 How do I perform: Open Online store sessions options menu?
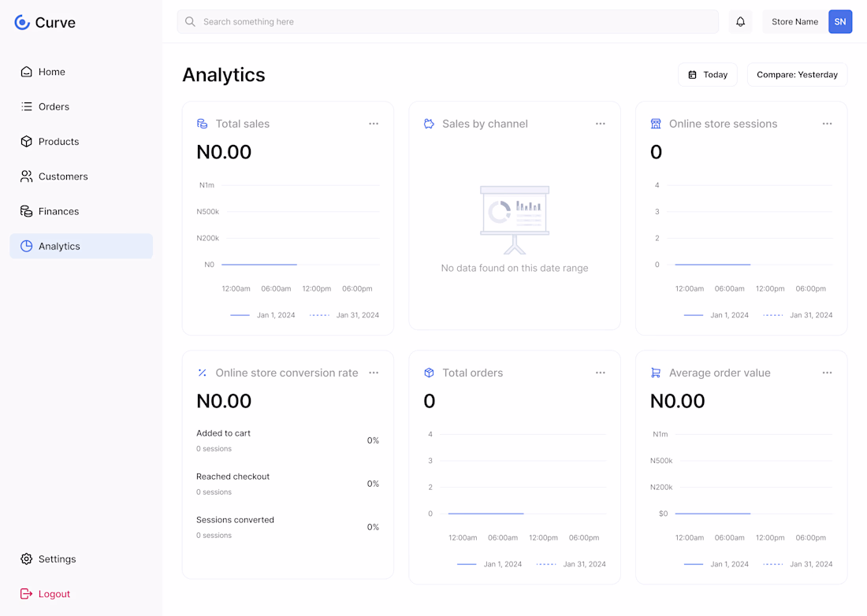click(x=827, y=124)
